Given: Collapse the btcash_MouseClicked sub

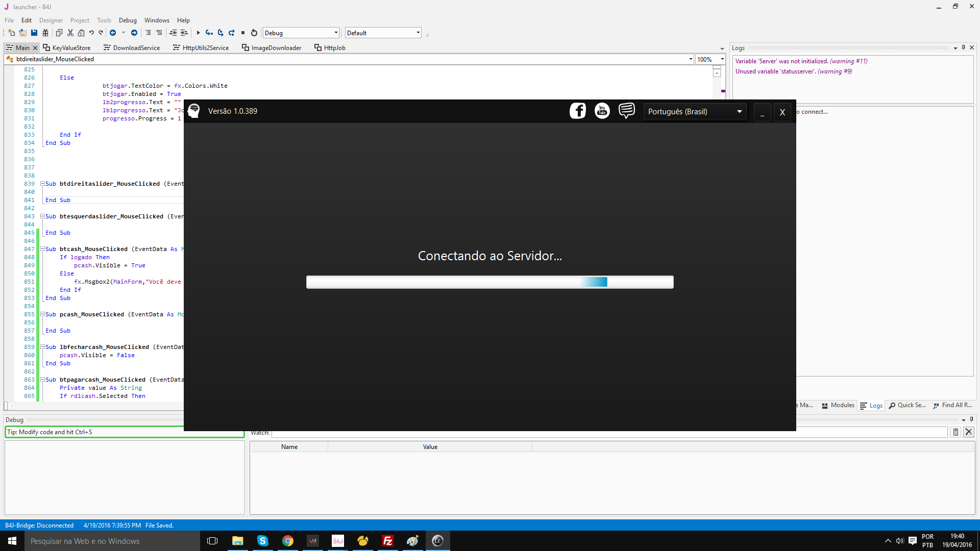Looking at the screenshot, I should click(x=43, y=249).
